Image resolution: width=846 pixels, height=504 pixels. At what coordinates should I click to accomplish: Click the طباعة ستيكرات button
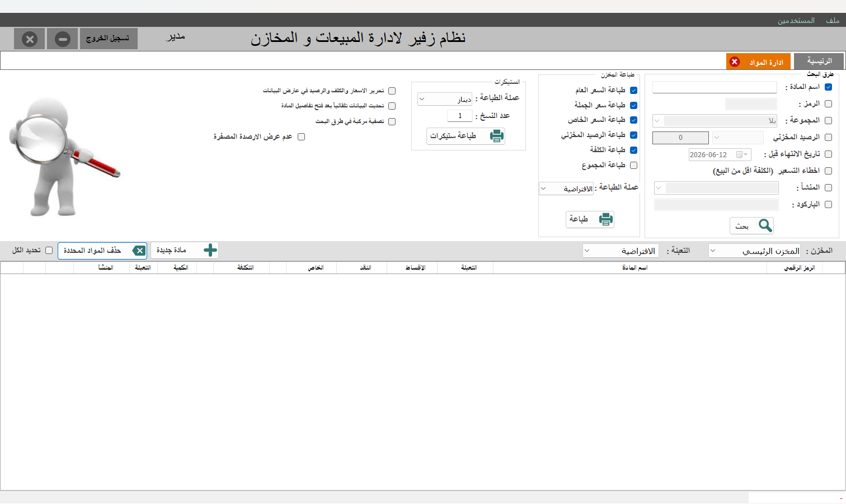[x=466, y=136]
